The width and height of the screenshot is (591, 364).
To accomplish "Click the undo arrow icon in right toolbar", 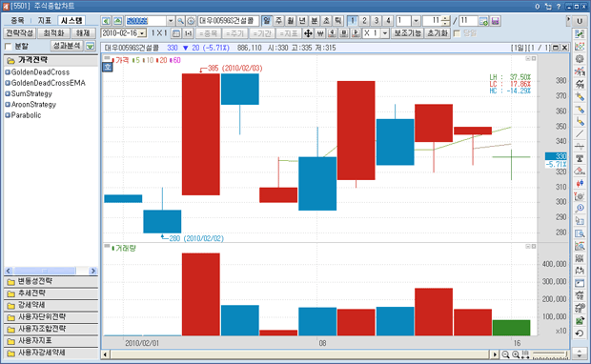I will (580, 334).
